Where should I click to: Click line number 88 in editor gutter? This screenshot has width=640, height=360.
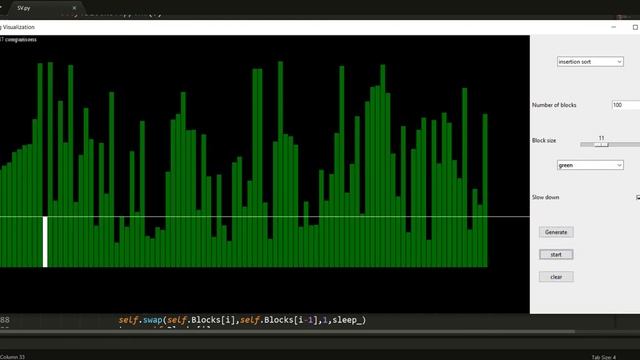[x=5, y=320]
